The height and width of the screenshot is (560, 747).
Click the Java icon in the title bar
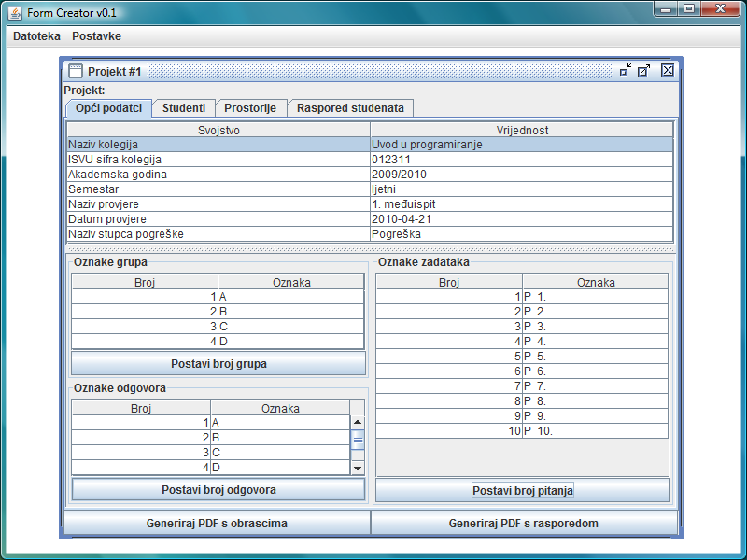(x=15, y=11)
